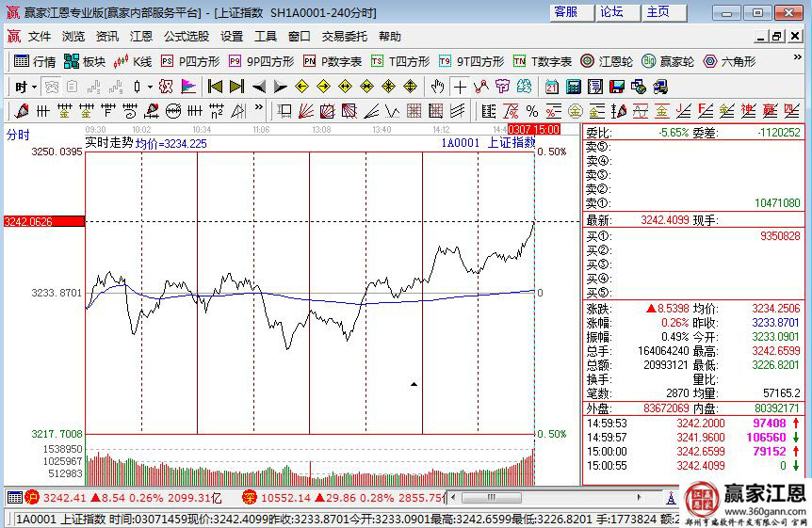Click the 客服 customer service button
Screen dimensions: 812x528
click(565, 12)
